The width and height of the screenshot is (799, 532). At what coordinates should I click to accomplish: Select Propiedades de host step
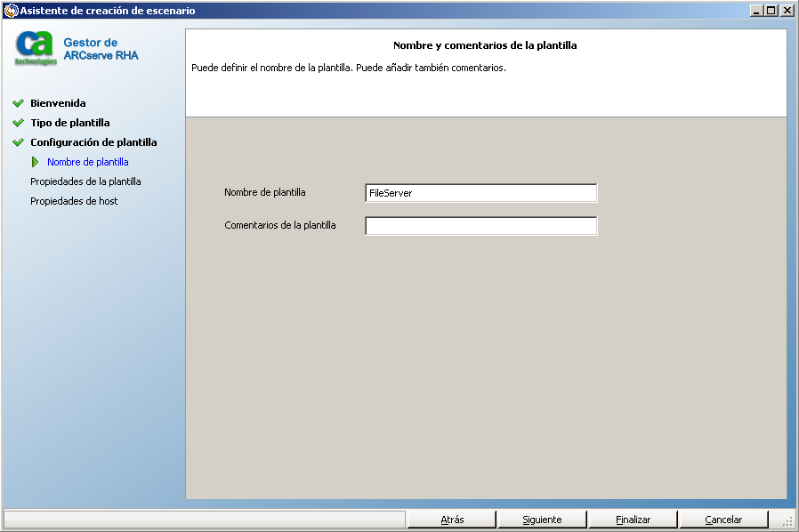74,201
